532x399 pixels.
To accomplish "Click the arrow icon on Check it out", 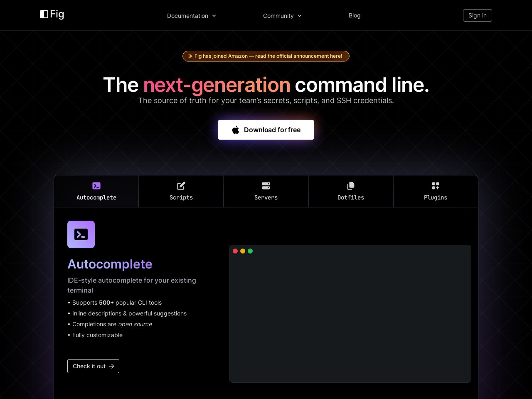I will (111, 366).
